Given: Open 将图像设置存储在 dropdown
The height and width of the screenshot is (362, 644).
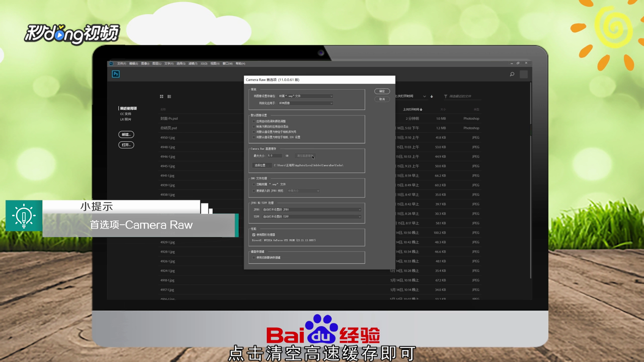Looking at the screenshot, I should [305, 96].
